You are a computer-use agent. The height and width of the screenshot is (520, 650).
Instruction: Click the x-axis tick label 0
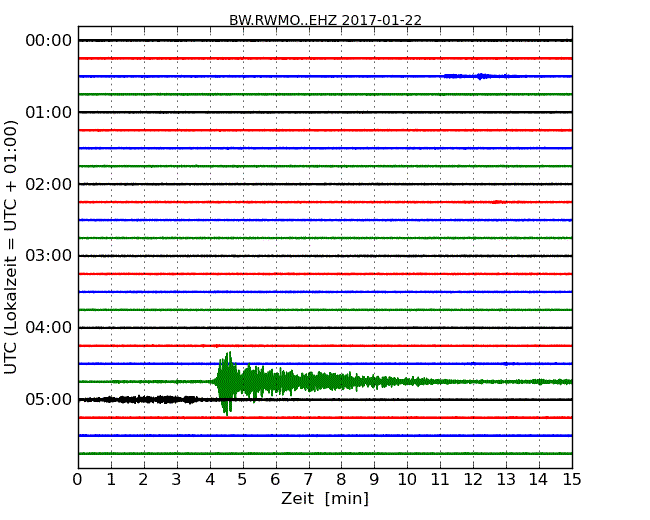(78, 480)
